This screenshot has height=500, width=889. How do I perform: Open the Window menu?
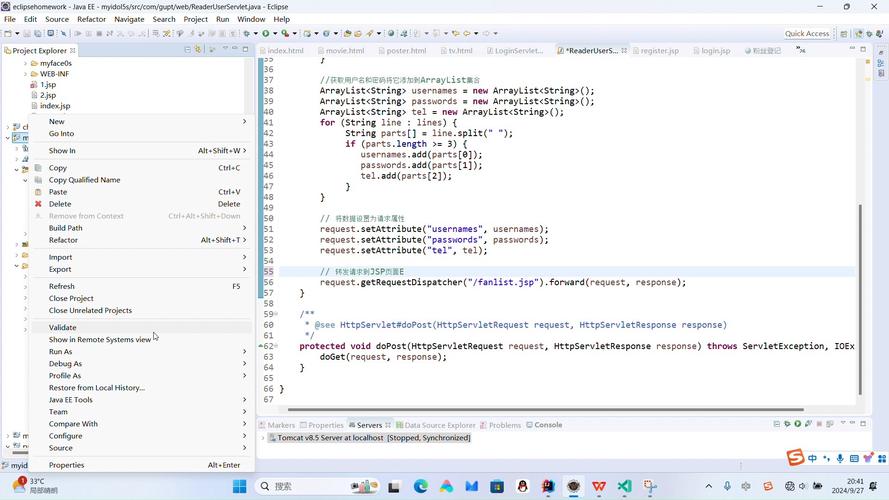251,19
